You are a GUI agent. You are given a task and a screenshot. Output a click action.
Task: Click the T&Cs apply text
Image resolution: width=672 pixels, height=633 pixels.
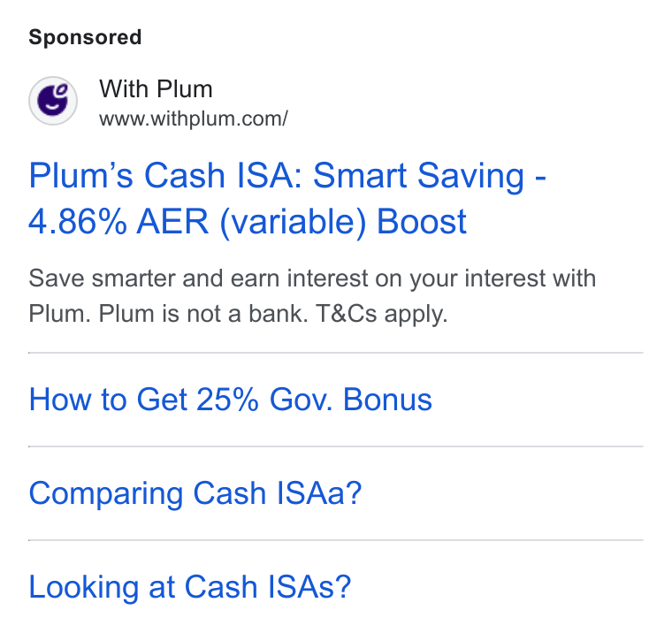(x=381, y=314)
